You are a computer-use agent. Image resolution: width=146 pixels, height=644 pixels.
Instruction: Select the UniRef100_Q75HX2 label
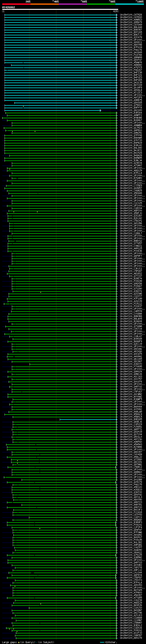point(131,105)
